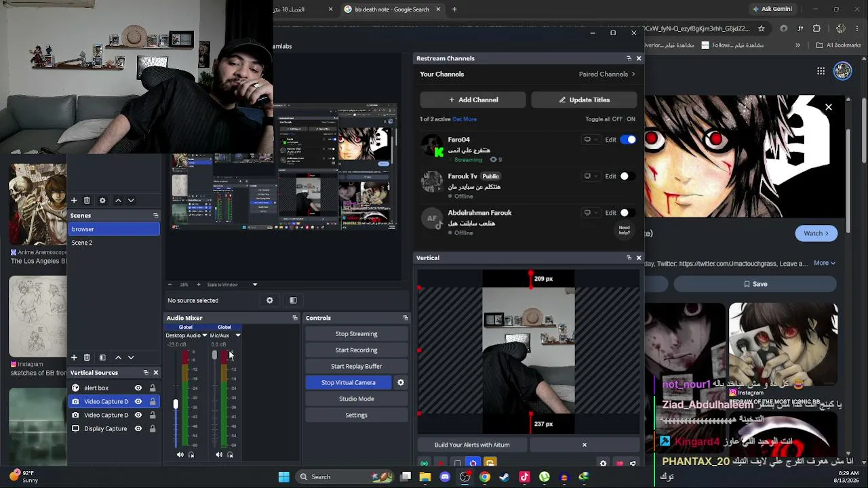Click Update Titles button
The height and width of the screenshot is (488, 868).
click(x=584, y=100)
